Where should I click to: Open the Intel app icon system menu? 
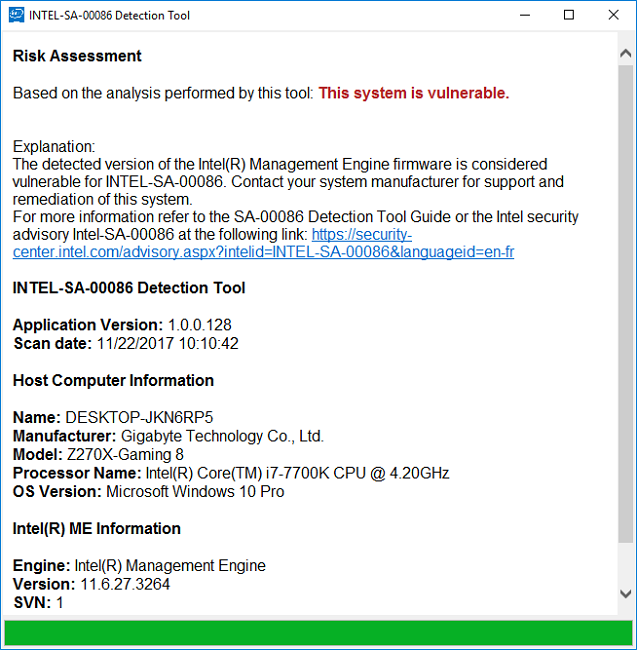click(16, 15)
